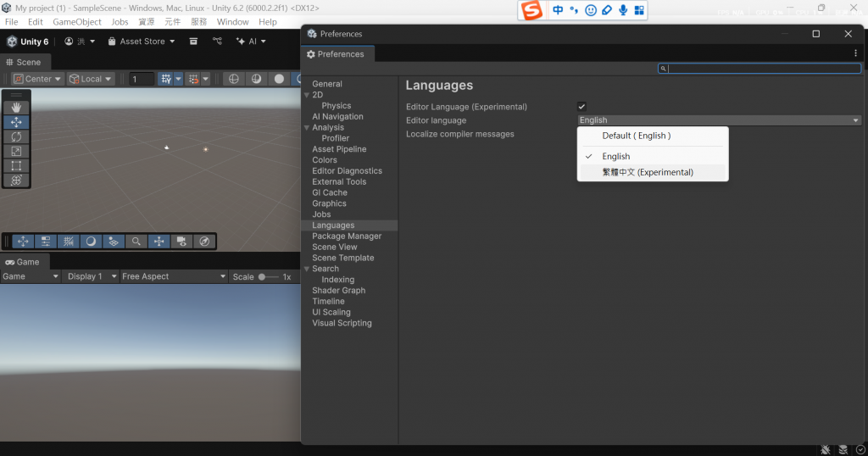This screenshot has height=456, width=868.
Task: Toggle Sogou punctuation mode
Action: point(574,10)
